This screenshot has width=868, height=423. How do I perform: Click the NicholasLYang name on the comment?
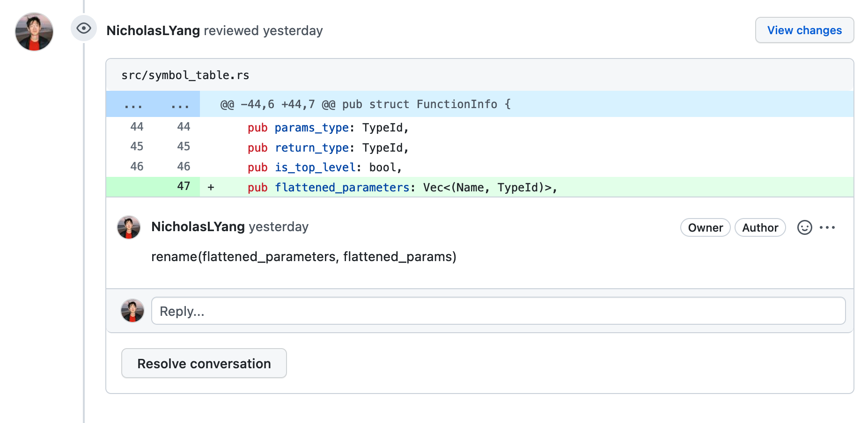198,226
